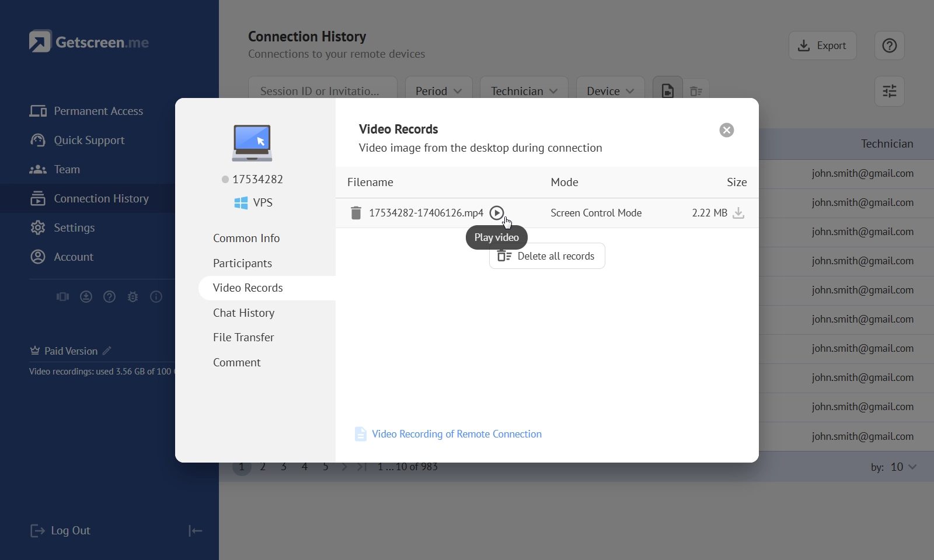
Task: Switch to the Common Info tab
Action: tap(246, 238)
